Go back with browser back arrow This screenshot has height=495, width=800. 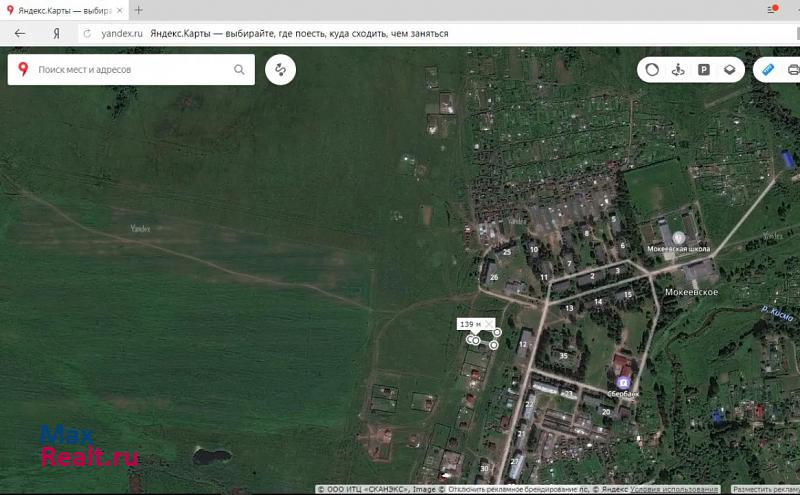(19, 33)
